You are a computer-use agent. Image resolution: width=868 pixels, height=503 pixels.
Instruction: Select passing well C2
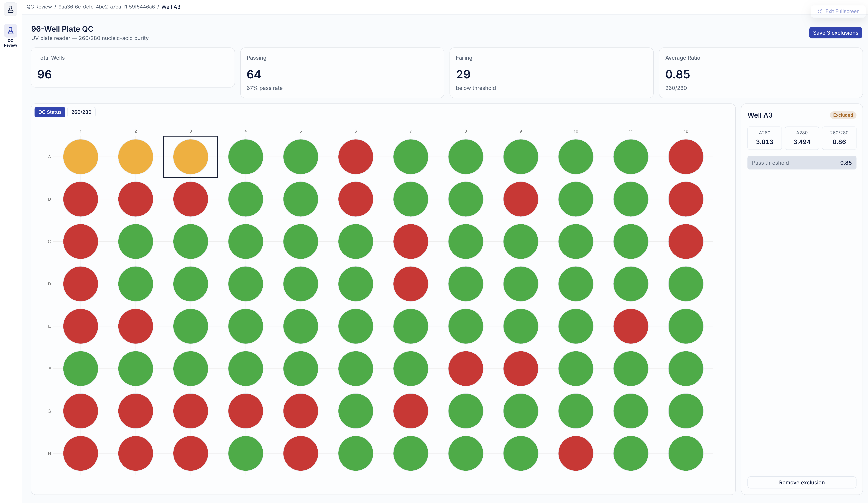click(x=136, y=241)
